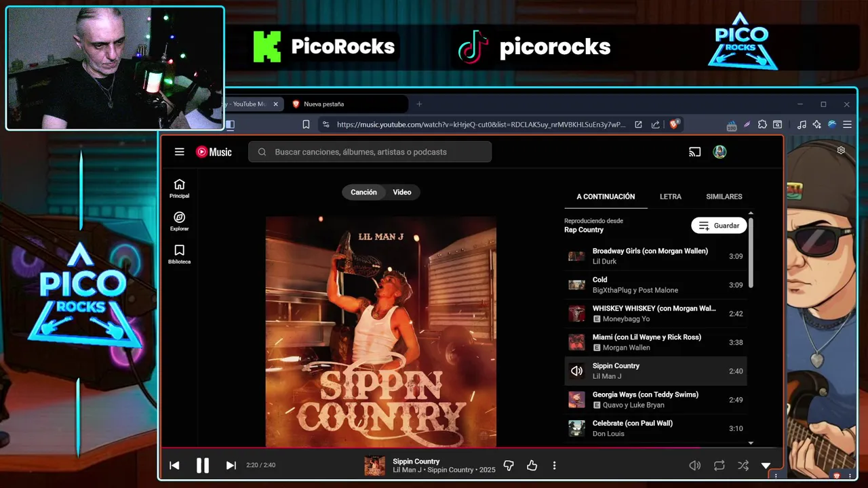This screenshot has height=488, width=868.
Task: Open the account avatar menu
Action: point(719,152)
